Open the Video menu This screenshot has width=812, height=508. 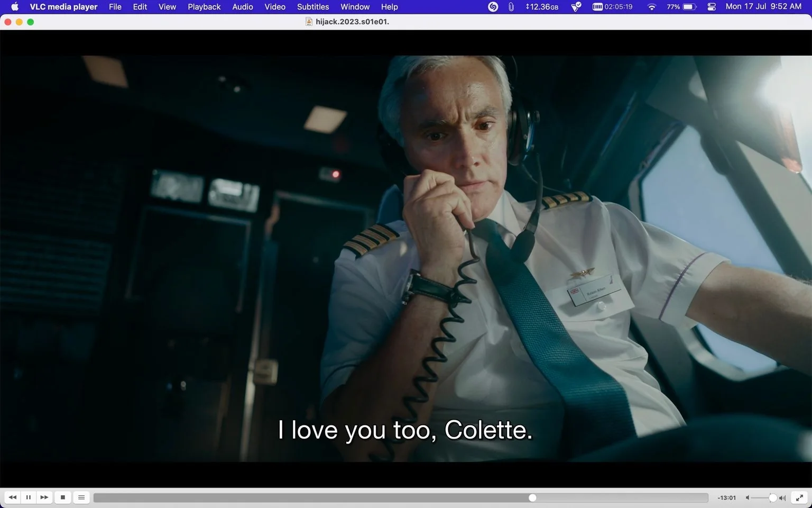coord(275,7)
